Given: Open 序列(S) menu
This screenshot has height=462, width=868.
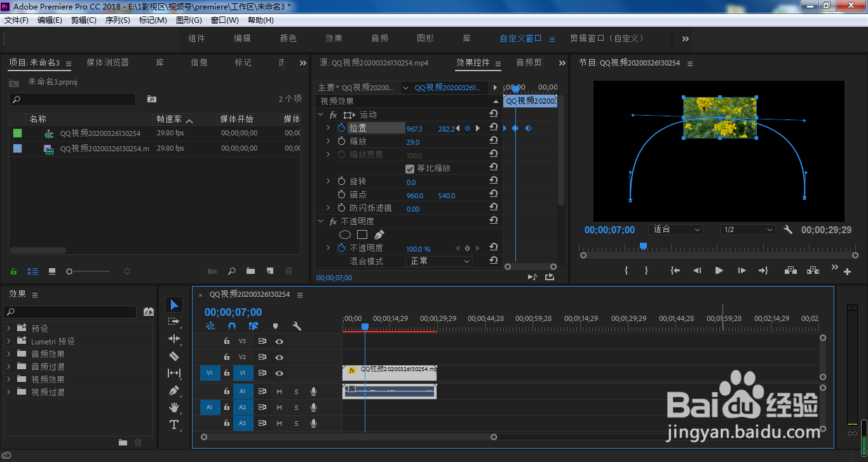Looking at the screenshot, I should pos(118,20).
